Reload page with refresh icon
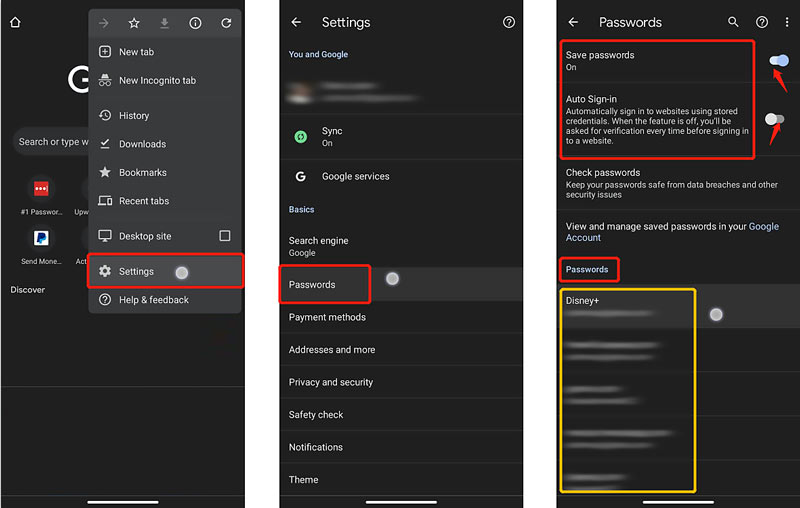The image size is (800, 508). [226, 23]
